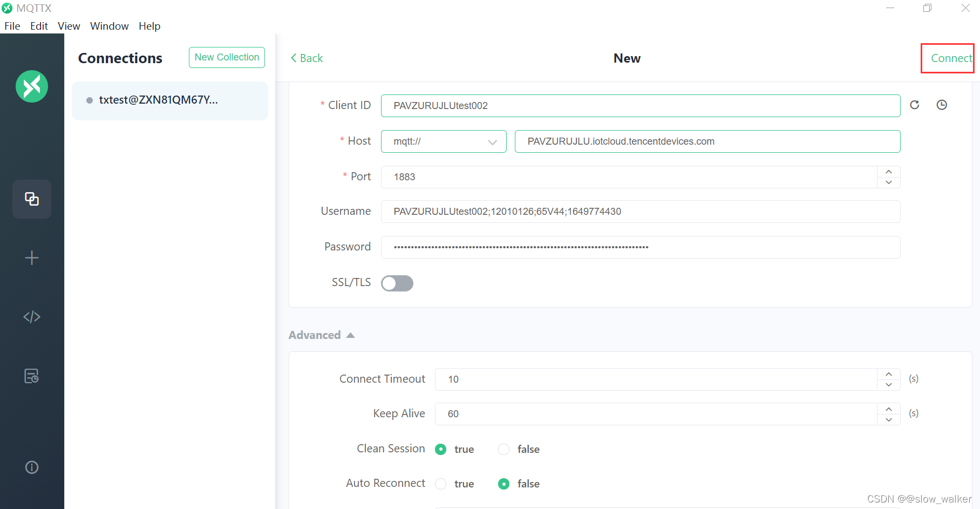Increase the Port value with the up arrow
Screen dimensions: 980x509
click(x=889, y=172)
